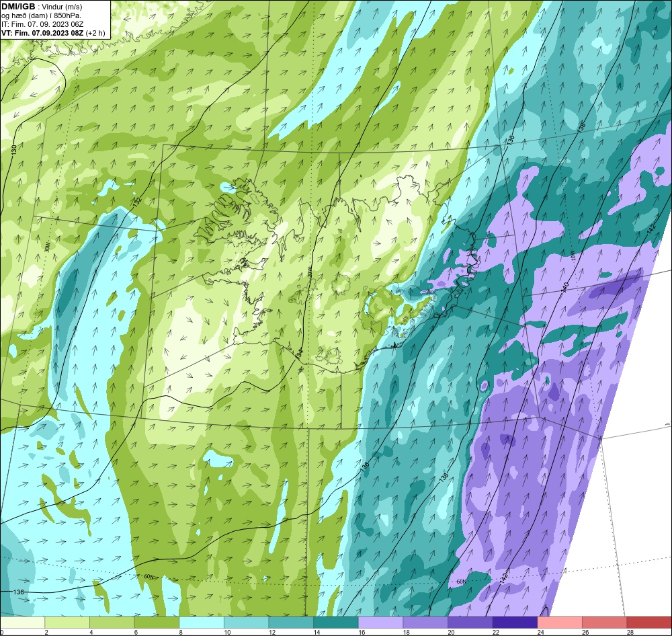Click the legend tick value 12
672x636 pixels.
tap(272, 632)
